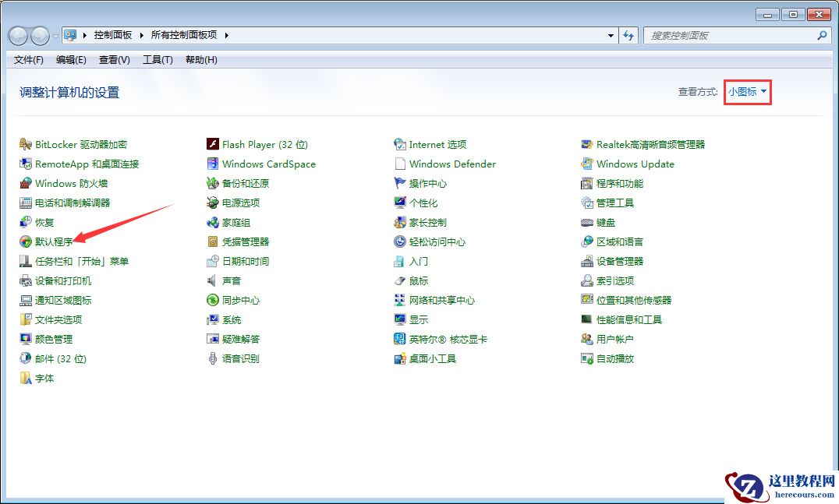The image size is (839, 504).
Task: Click the refresh button beside address bar
Action: pos(629,35)
